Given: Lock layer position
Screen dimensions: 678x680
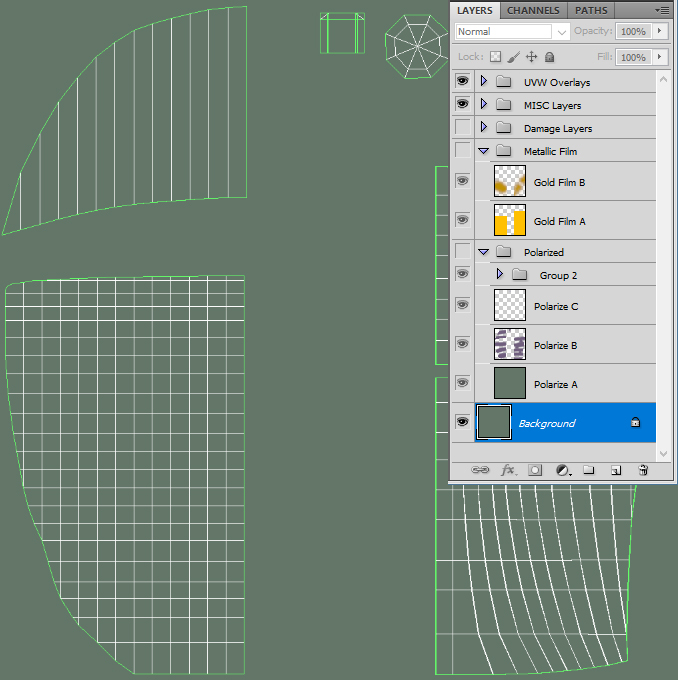Looking at the screenshot, I should 531,57.
